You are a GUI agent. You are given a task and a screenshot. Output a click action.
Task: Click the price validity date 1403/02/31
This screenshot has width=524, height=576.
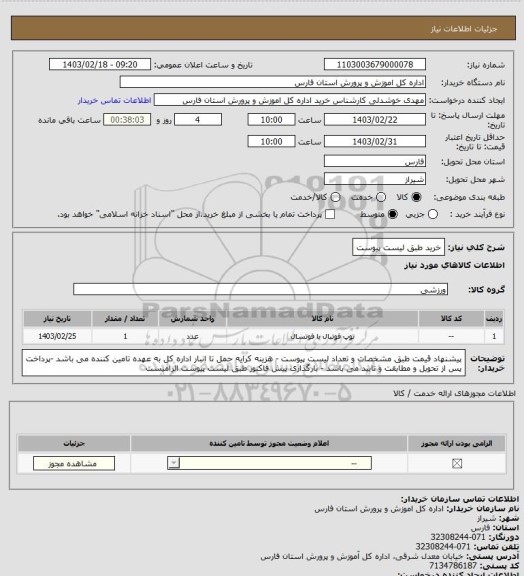[x=375, y=141]
